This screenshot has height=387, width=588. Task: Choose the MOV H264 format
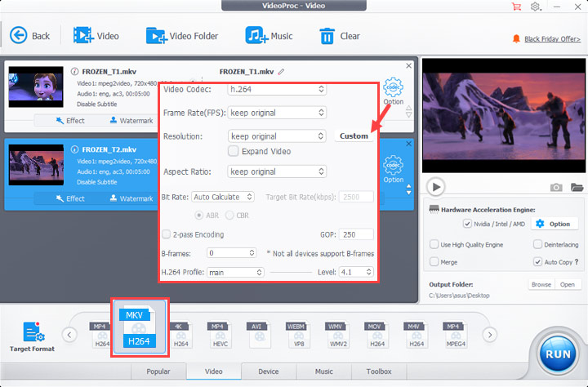point(376,334)
